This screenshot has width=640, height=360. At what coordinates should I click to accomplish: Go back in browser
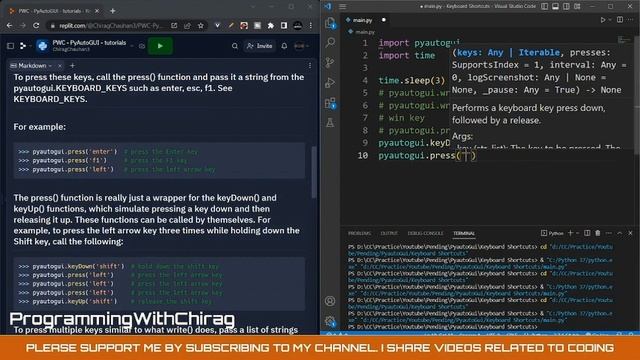[9, 25]
